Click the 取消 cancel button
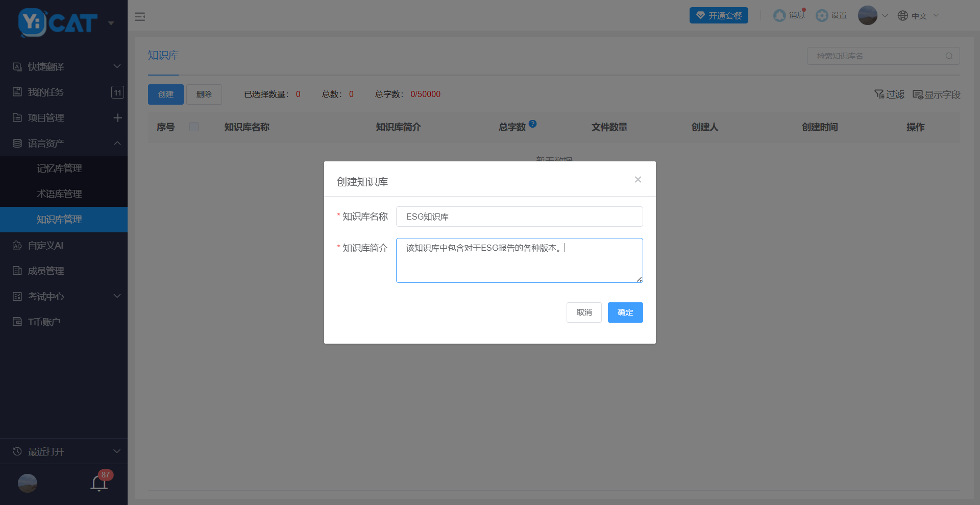This screenshot has height=505, width=980. 584,312
